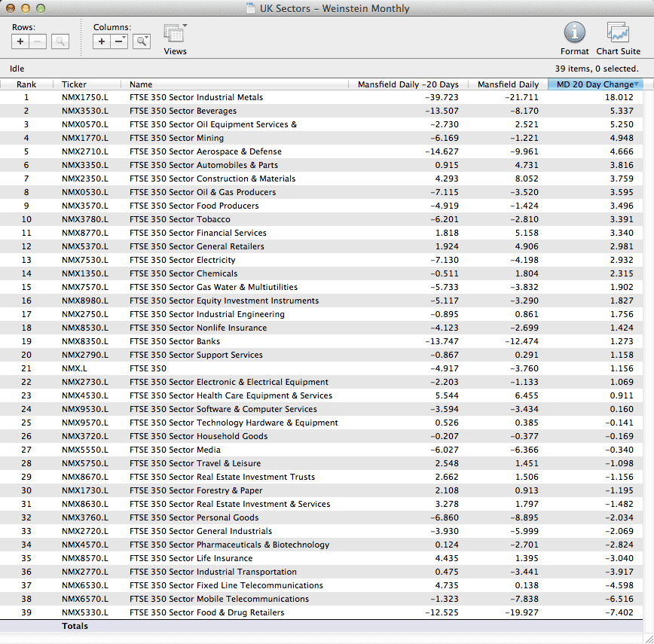Click the Name column header
Image resolution: width=654 pixels, height=644 pixels.
pyautogui.click(x=141, y=84)
